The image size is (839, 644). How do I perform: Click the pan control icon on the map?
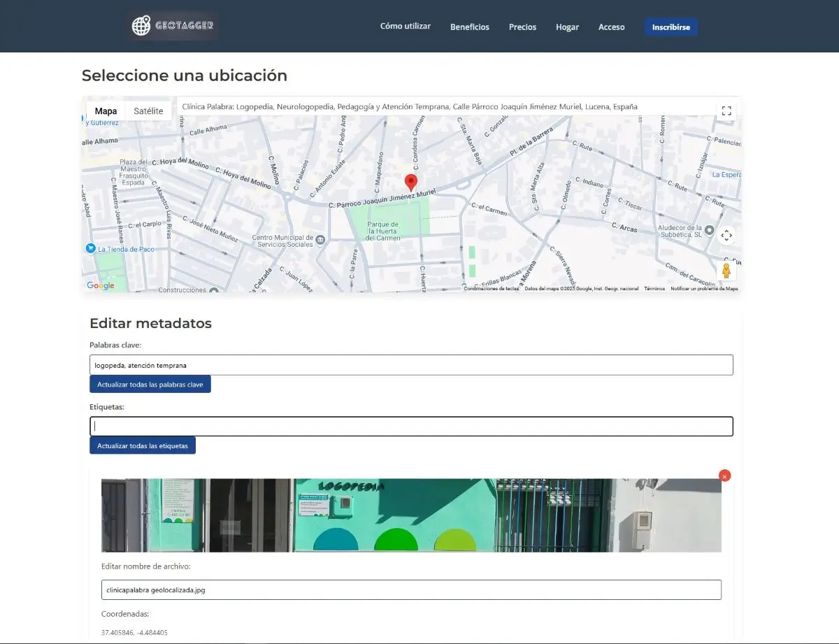point(726,236)
